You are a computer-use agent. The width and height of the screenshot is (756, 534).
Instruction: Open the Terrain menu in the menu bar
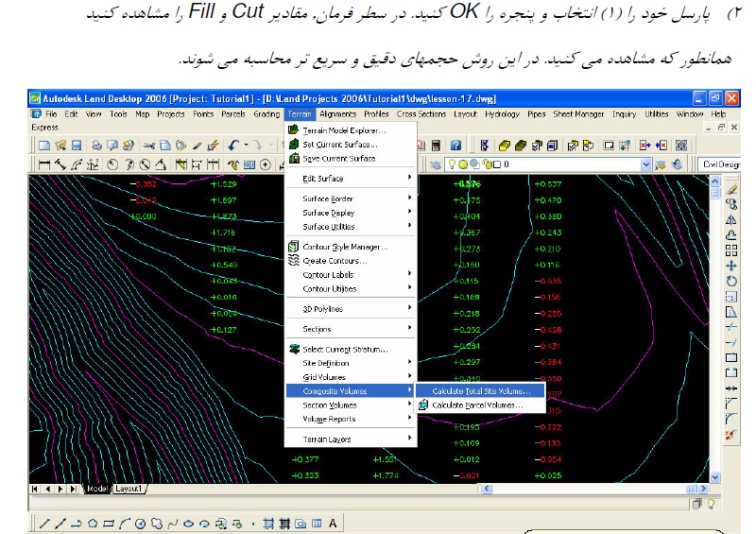click(300, 113)
